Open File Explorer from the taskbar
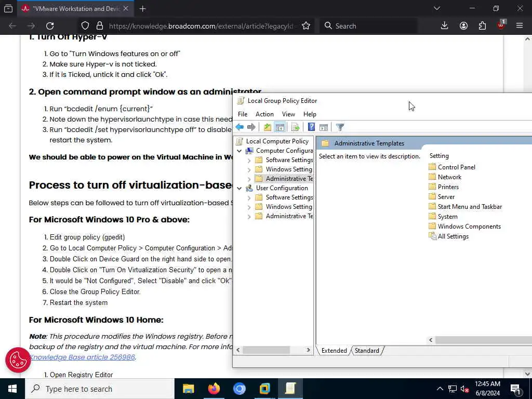 click(188, 389)
